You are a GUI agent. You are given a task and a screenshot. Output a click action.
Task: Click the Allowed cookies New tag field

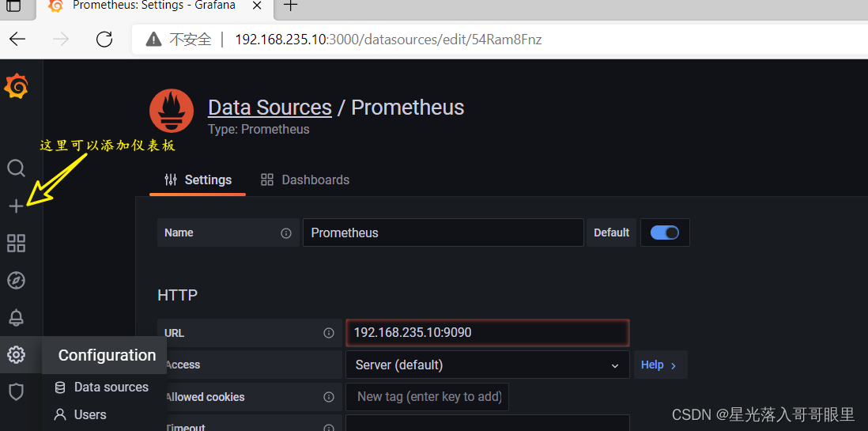428,397
